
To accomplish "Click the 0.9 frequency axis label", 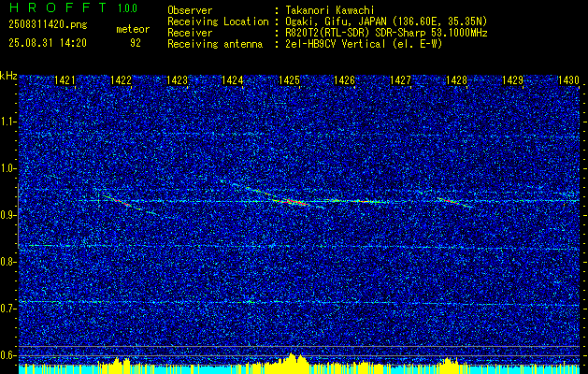I will click(8, 215).
